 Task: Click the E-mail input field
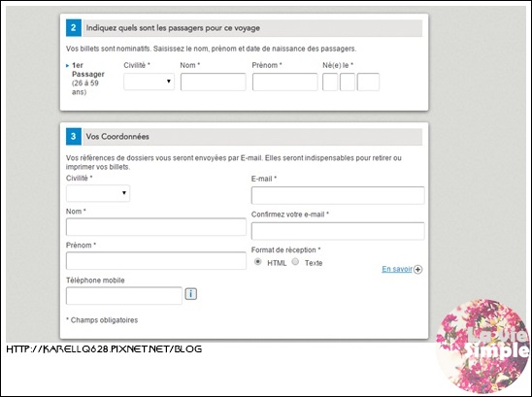(338, 195)
